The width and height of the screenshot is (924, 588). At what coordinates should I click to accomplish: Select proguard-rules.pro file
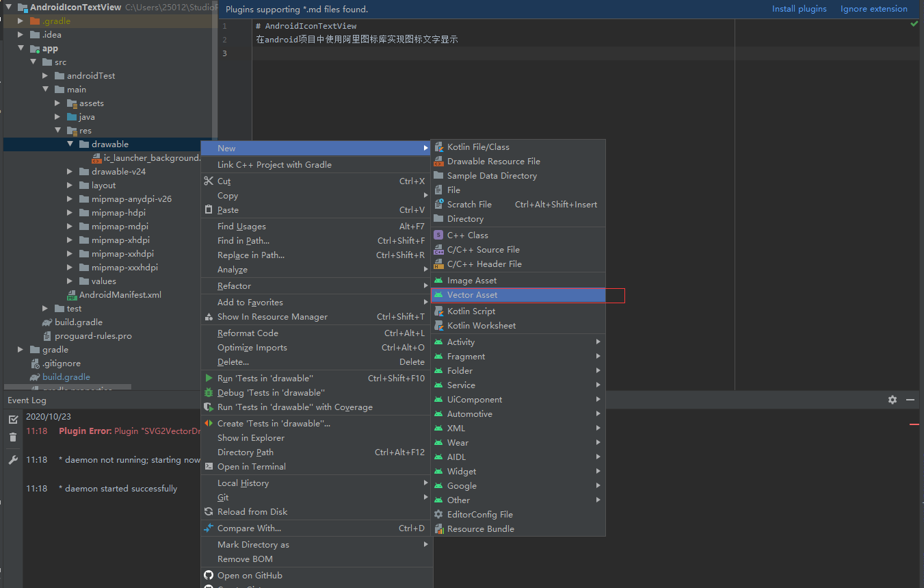pos(93,336)
